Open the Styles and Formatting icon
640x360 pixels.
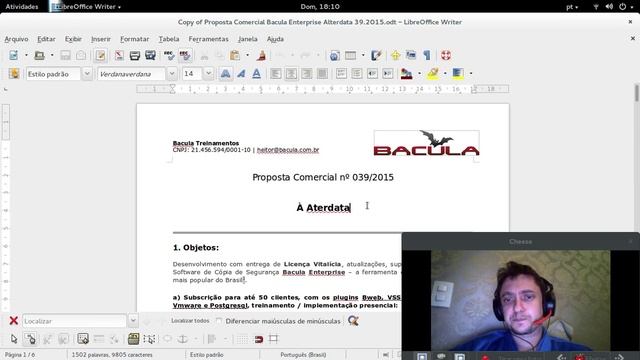pyautogui.click(x=14, y=73)
